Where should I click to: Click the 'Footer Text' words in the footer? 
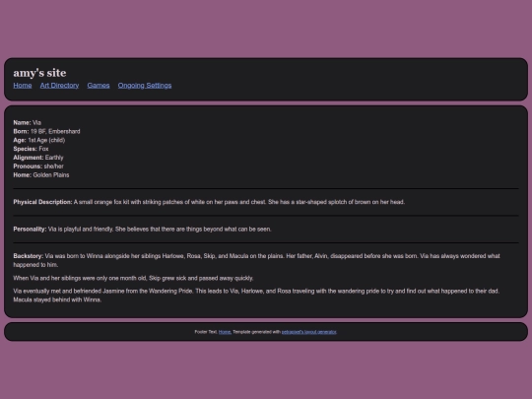click(206, 332)
